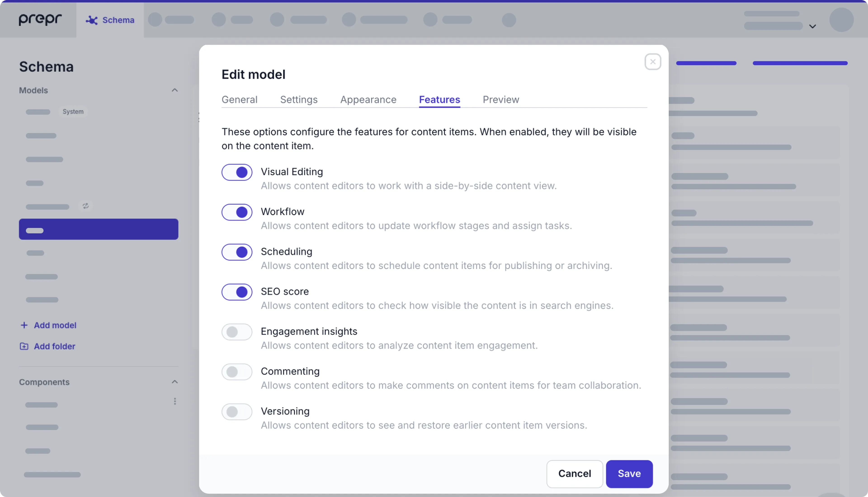Open the top-right dropdown chevron

(813, 26)
